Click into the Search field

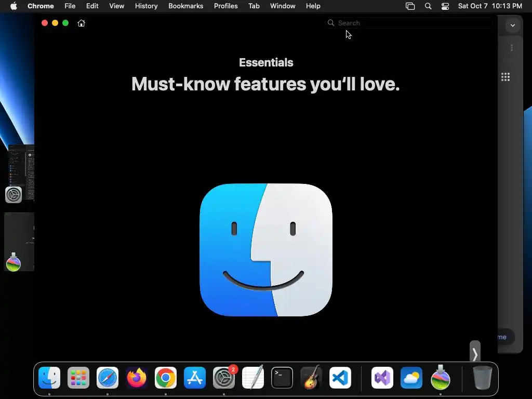pos(409,23)
